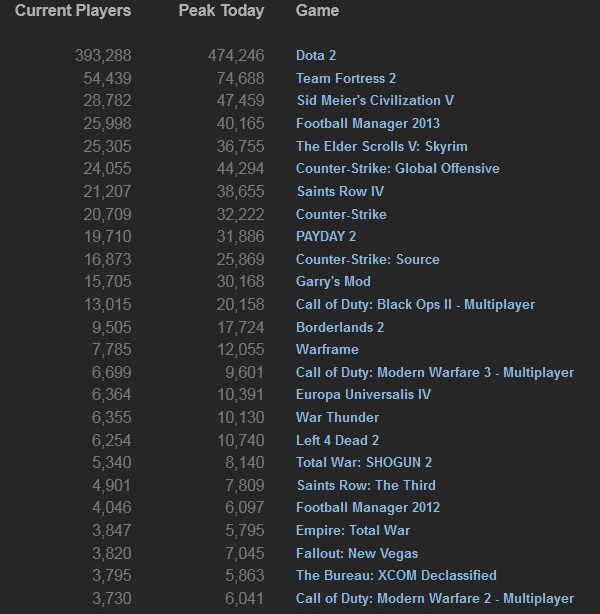Open Sid Meier's Civilization V page
Image resolution: width=600 pixels, height=614 pixels.
click(375, 100)
